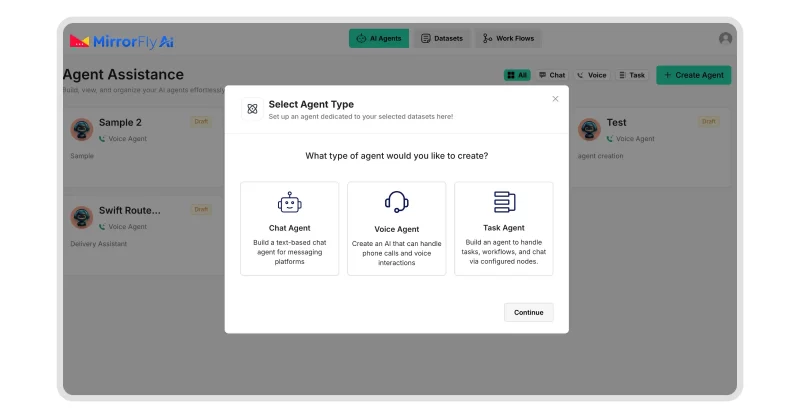Click the Swift Route... agent name
This screenshot has width=800, height=418.
130,210
